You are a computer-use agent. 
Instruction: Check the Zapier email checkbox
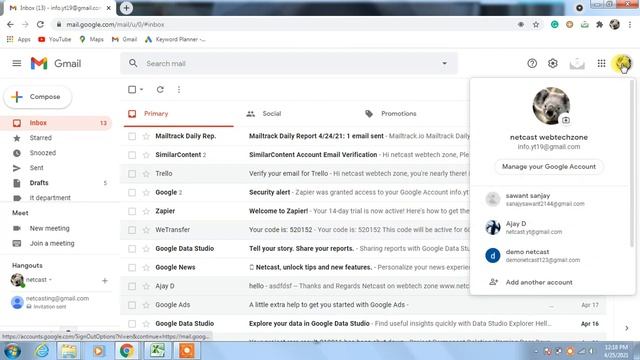[x=132, y=211]
